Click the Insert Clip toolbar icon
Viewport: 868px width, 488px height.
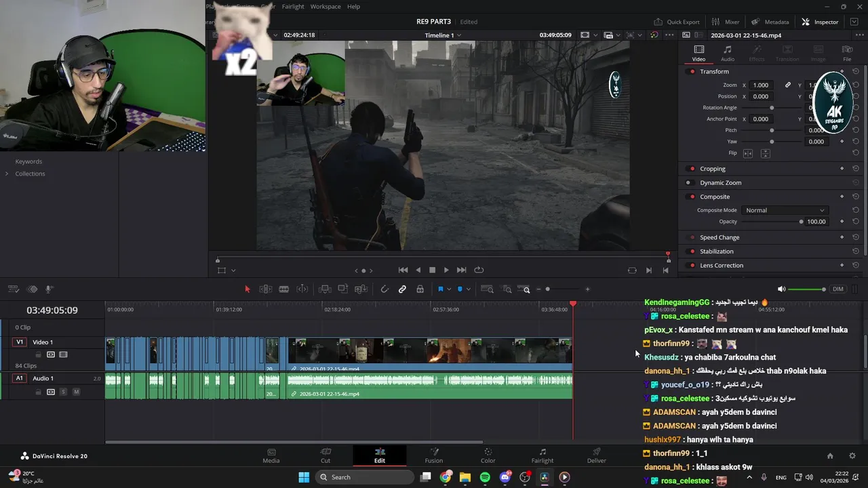325,289
